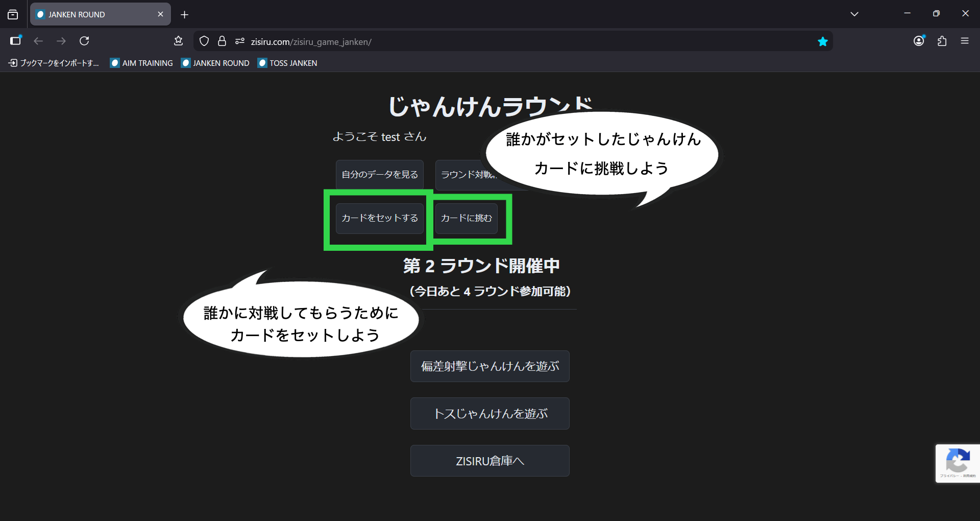The image size is (980, 521).
Task: Click the カードをセットする button
Action: tap(379, 218)
